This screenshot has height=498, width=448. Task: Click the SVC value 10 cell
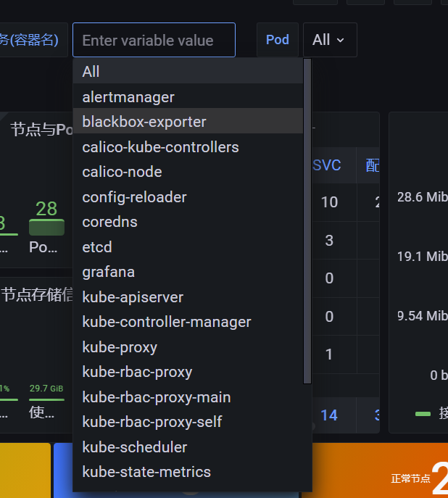pyautogui.click(x=330, y=202)
